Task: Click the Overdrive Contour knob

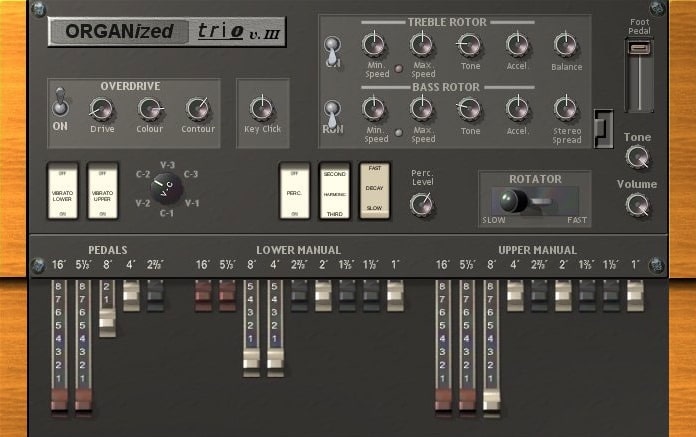Action: (x=198, y=108)
